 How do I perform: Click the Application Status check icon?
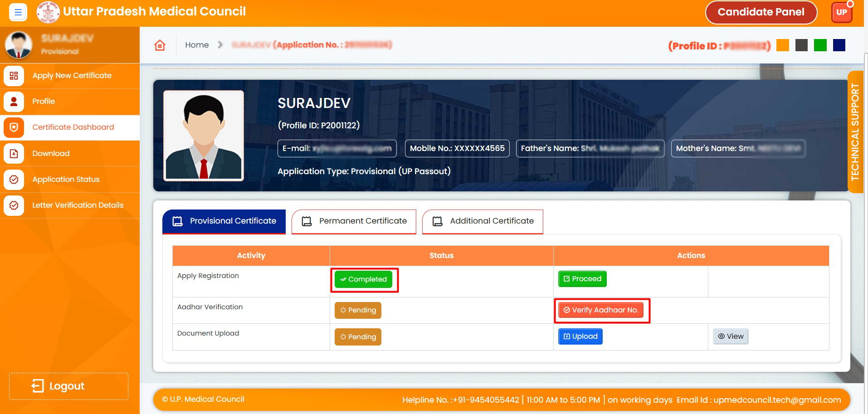(14, 180)
